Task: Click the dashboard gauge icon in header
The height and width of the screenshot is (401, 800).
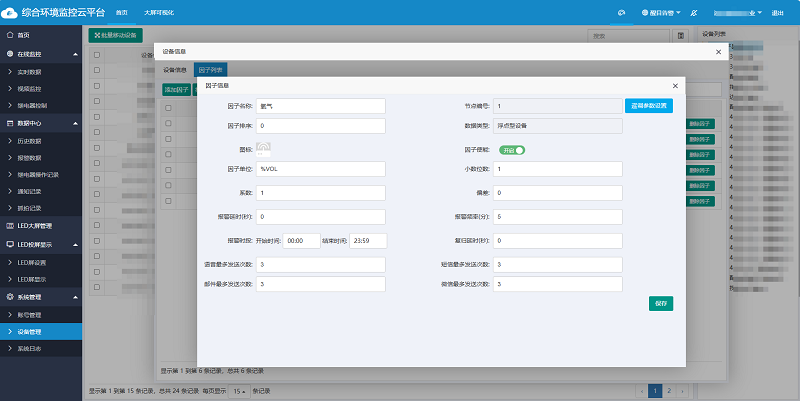Action: pyautogui.click(x=621, y=13)
